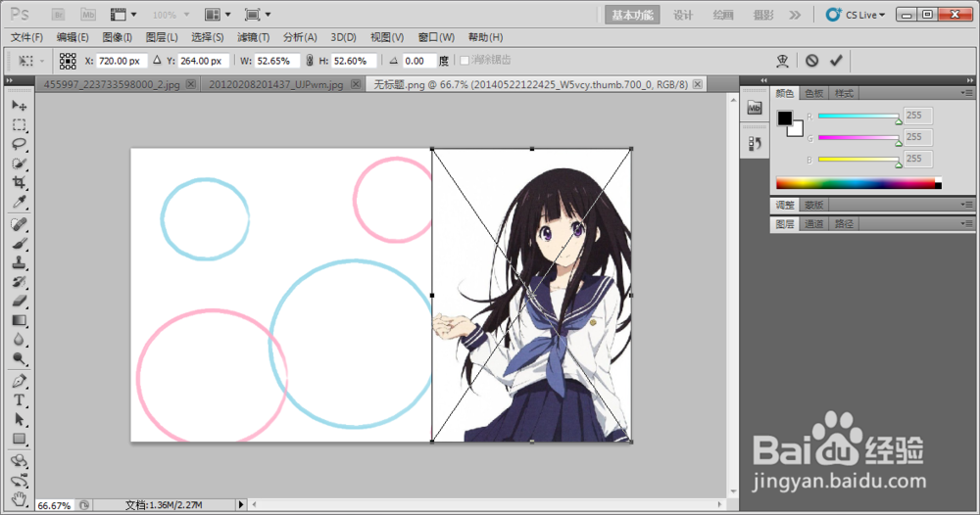Select the Blur tool

pyautogui.click(x=19, y=340)
